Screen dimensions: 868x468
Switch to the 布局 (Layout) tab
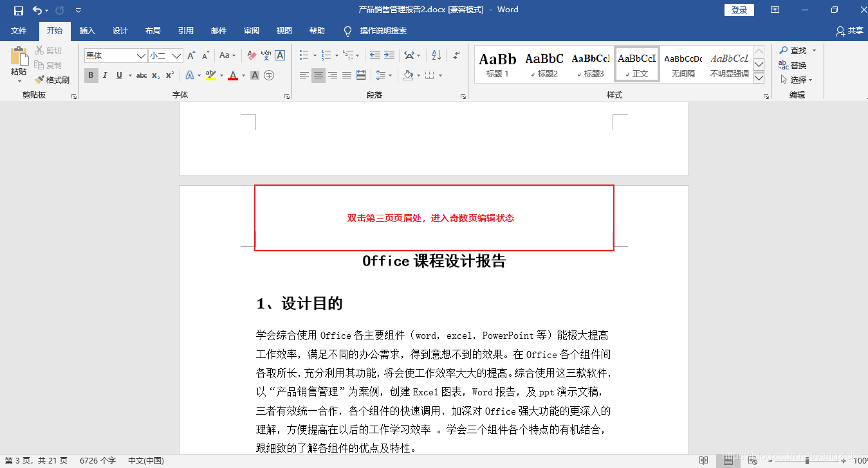(x=153, y=30)
